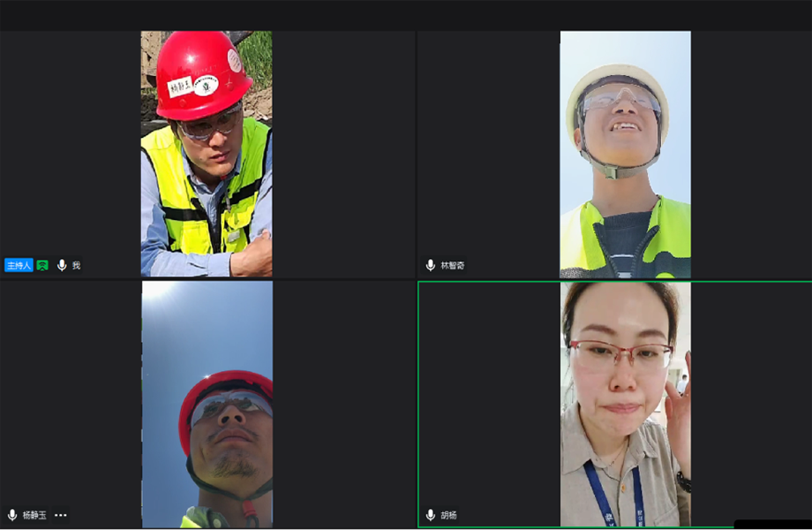812x530 pixels.
Task: Click the blank area right of 林智奇's video
Action: point(750,155)
